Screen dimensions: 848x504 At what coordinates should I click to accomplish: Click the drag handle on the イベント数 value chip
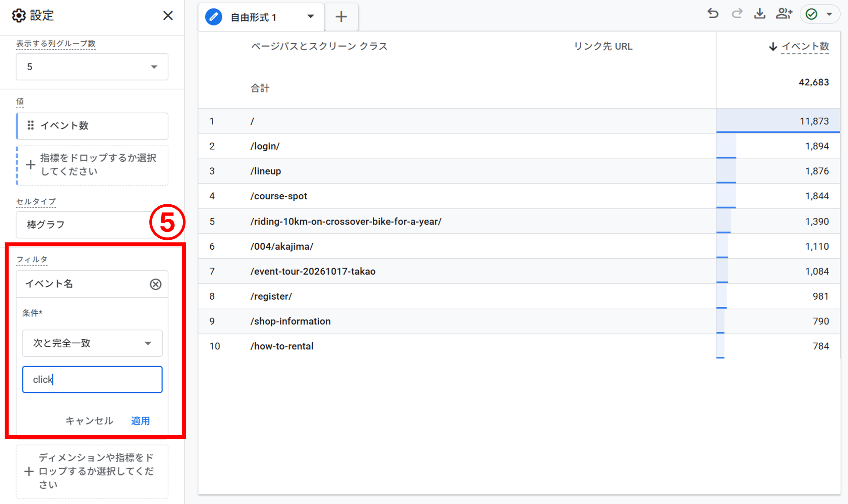pos(30,125)
